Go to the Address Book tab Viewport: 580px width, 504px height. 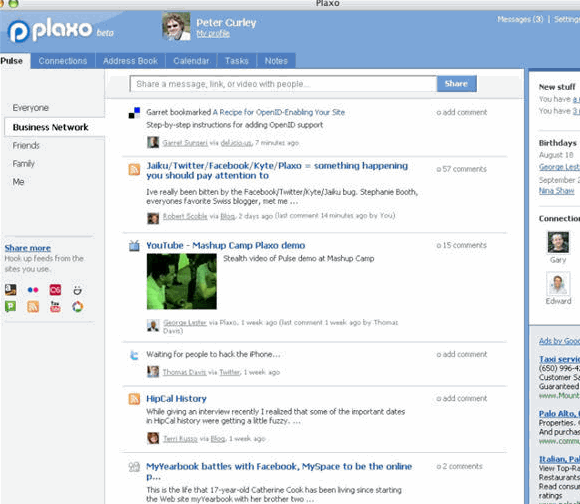131,61
